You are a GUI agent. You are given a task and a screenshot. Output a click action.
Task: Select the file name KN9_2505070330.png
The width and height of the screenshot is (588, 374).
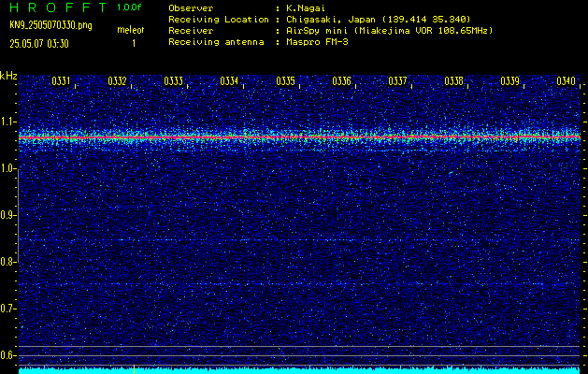(50, 25)
